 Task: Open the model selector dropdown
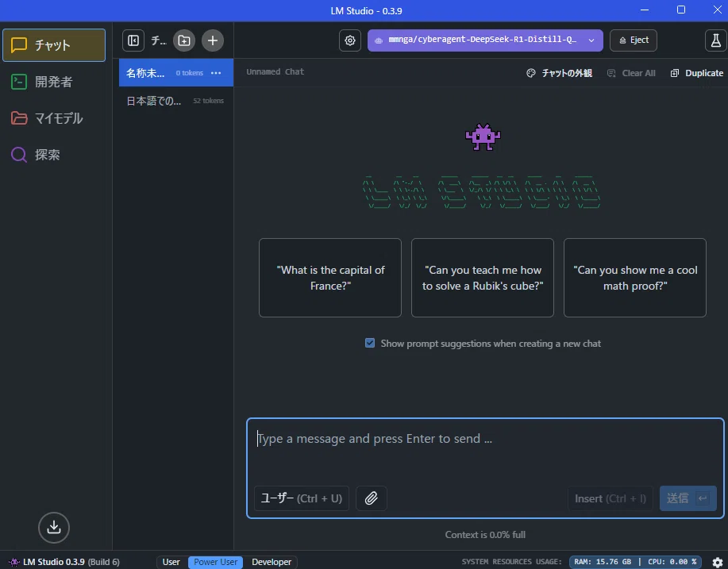485,40
